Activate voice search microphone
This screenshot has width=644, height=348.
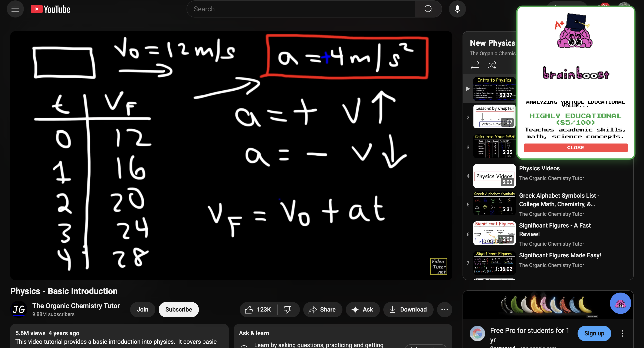(x=457, y=9)
